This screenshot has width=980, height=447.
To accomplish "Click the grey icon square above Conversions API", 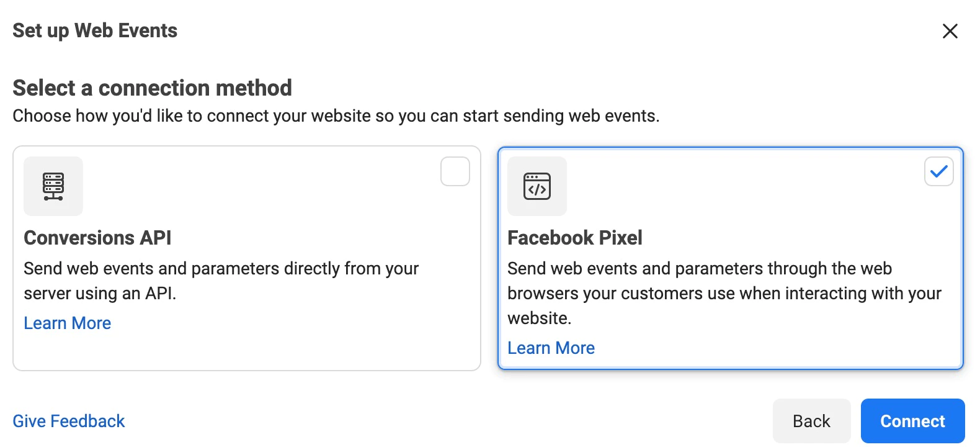I will point(53,186).
